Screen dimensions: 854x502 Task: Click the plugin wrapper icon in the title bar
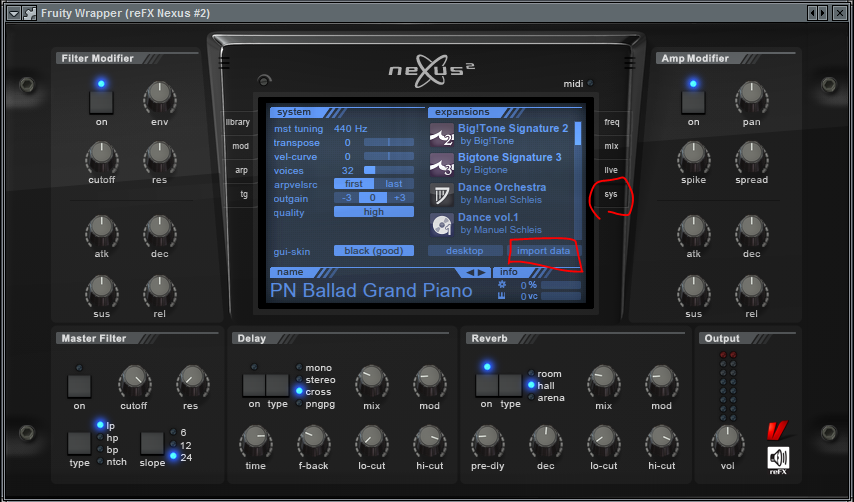coord(29,13)
